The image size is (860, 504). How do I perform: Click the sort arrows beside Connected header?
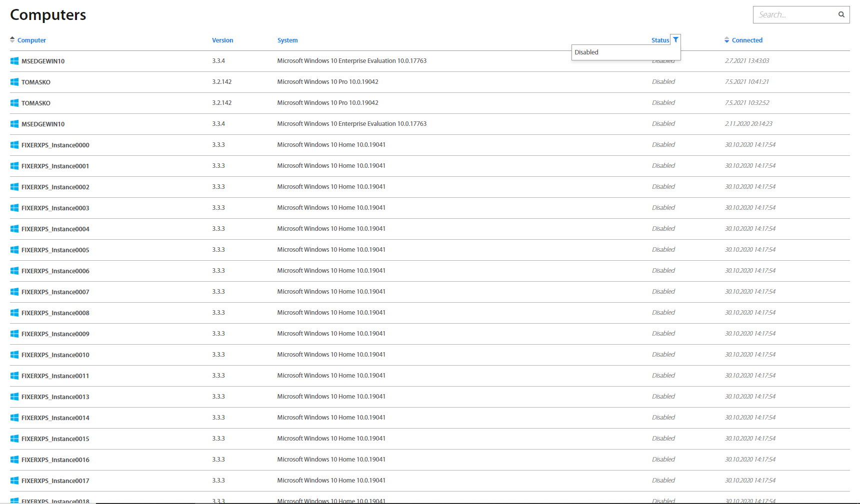(x=726, y=40)
